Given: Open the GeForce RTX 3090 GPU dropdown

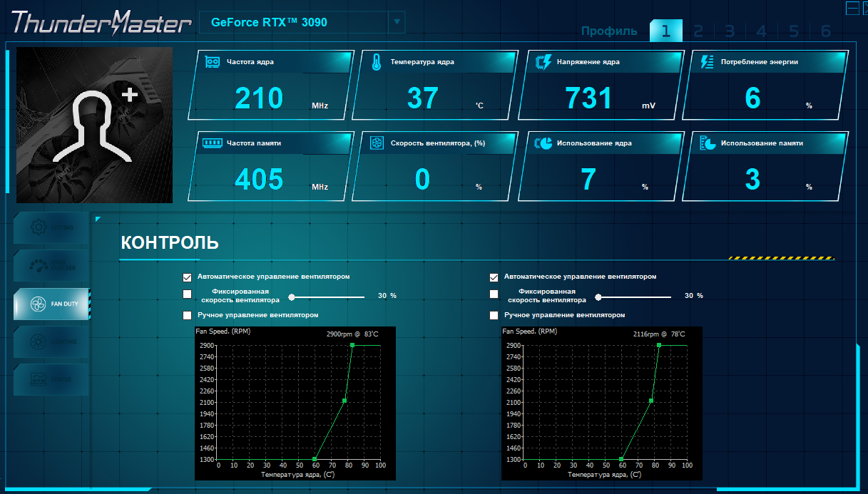Looking at the screenshot, I should [302, 22].
